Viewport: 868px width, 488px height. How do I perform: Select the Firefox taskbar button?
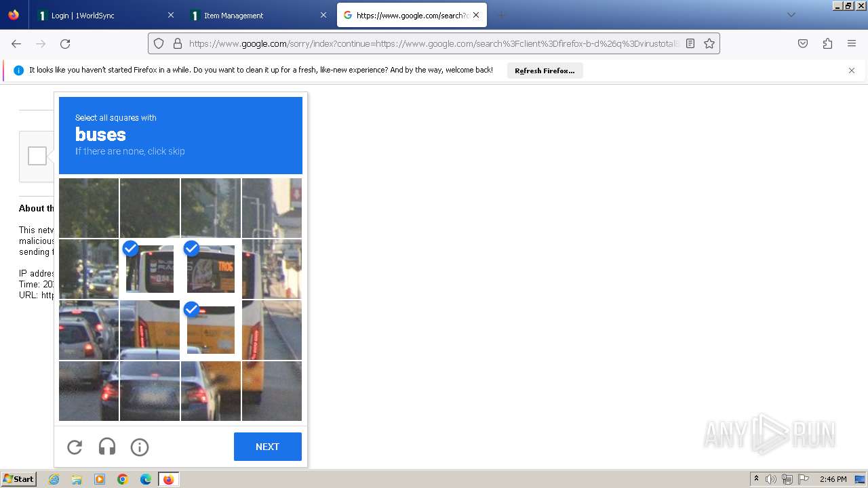click(x=169, y=479)
